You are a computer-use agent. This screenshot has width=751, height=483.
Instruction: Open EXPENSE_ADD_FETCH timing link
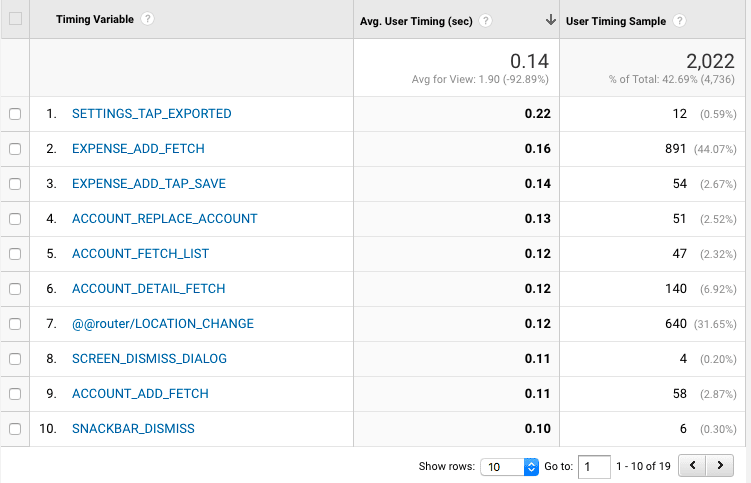pyautogui.click(x=138, y=149)
